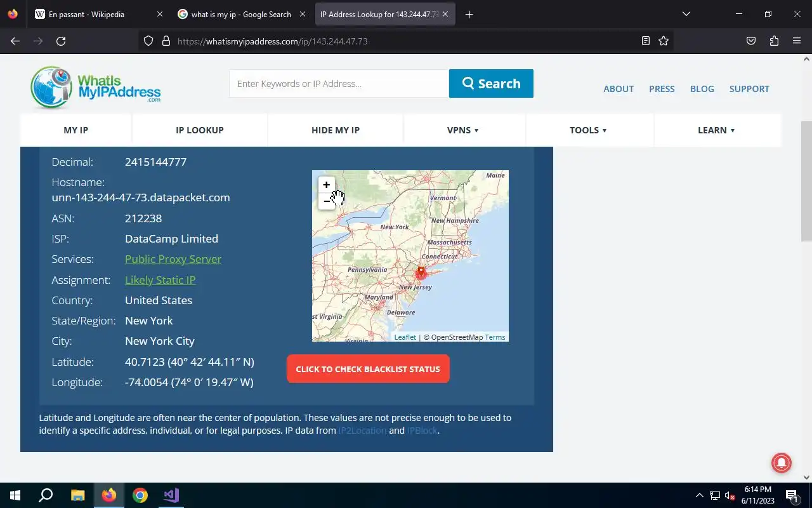Select hostname unn-143-244-47-73.datapacket.com text

(x=141, y=197)
